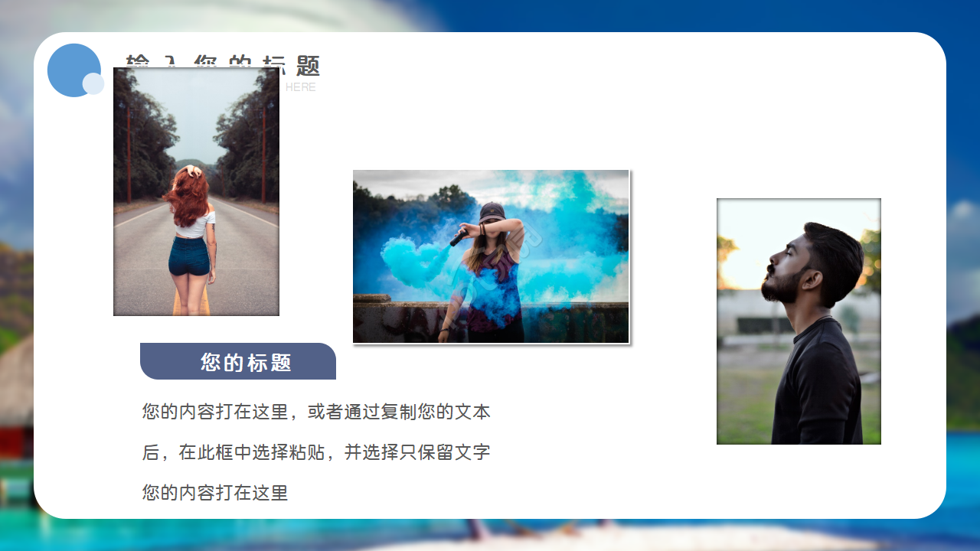Screen dimensions: 980x551
Task: Click the portrait photo of the bearded man
Action: click(x=799, y=320)
